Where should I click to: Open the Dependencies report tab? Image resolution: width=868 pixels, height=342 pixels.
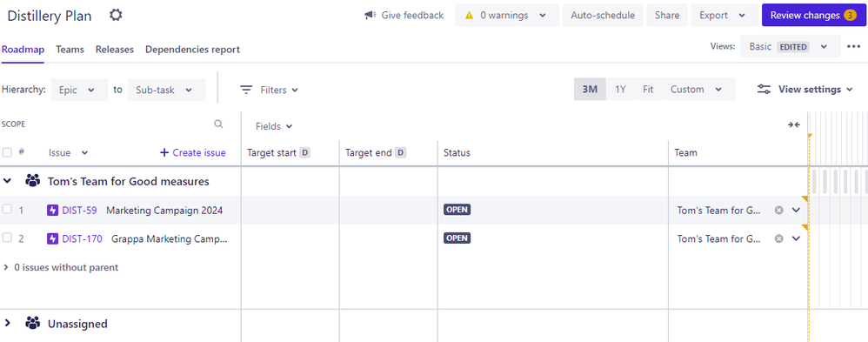click(x=192, y=50)
